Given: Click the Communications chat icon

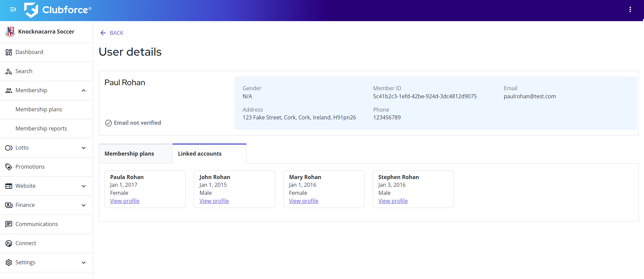Looking at the screenshot, I should (x=9, y=224).
